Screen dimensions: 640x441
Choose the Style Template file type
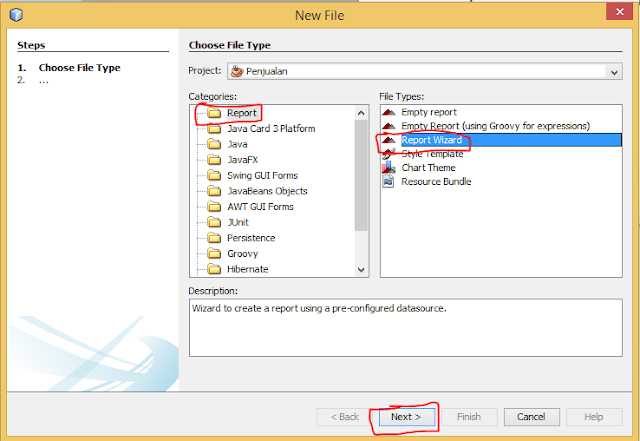pos(432,154)
